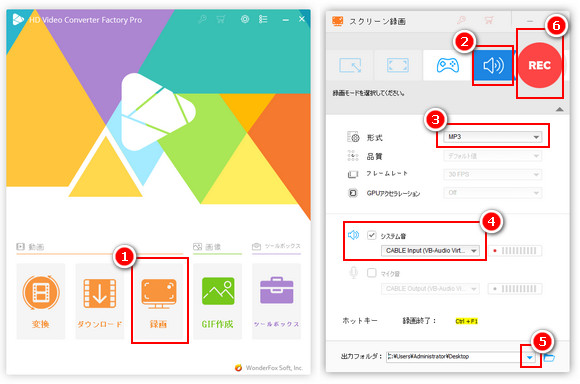Viewport: 580px width, 384px height.
Task: Click the Ctrl+F1 hotkey value
Action: pos(466,321)
